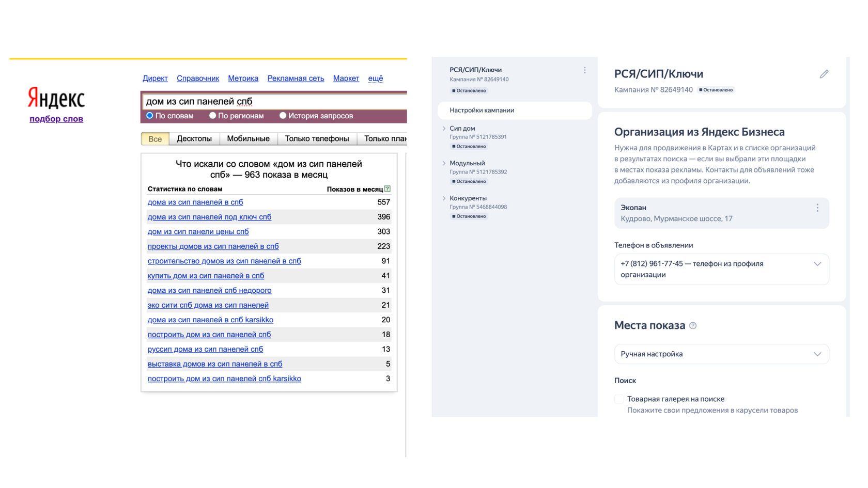
Task: Open Ручная настройка dropdown
Action: pyautogui.click(x=721, y=354)
